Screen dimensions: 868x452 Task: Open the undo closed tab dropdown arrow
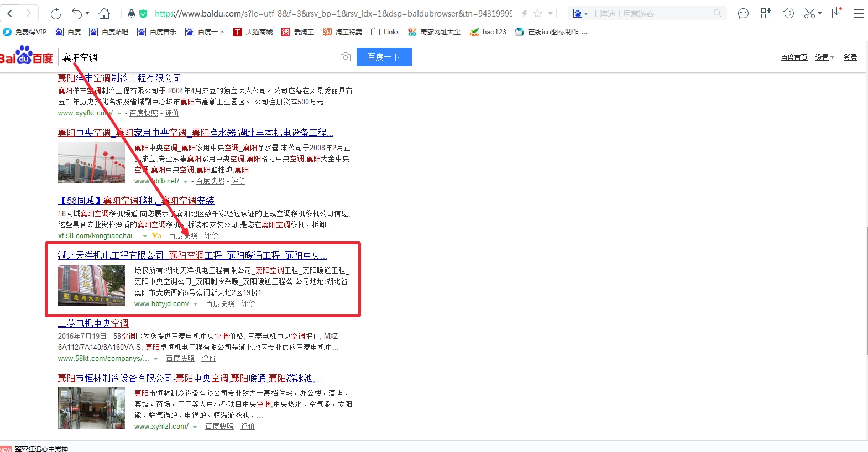(87, 13)
